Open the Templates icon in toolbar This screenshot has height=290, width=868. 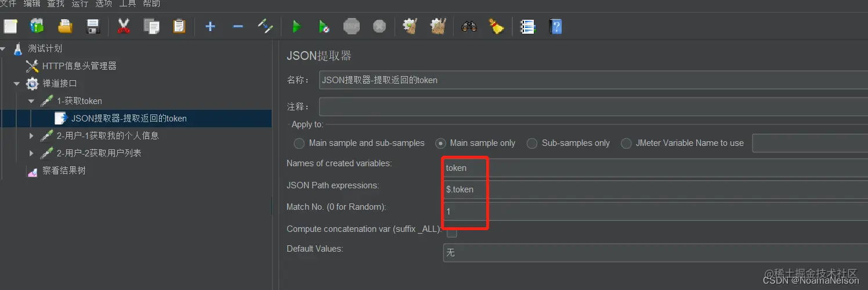(x=37, y=26)
